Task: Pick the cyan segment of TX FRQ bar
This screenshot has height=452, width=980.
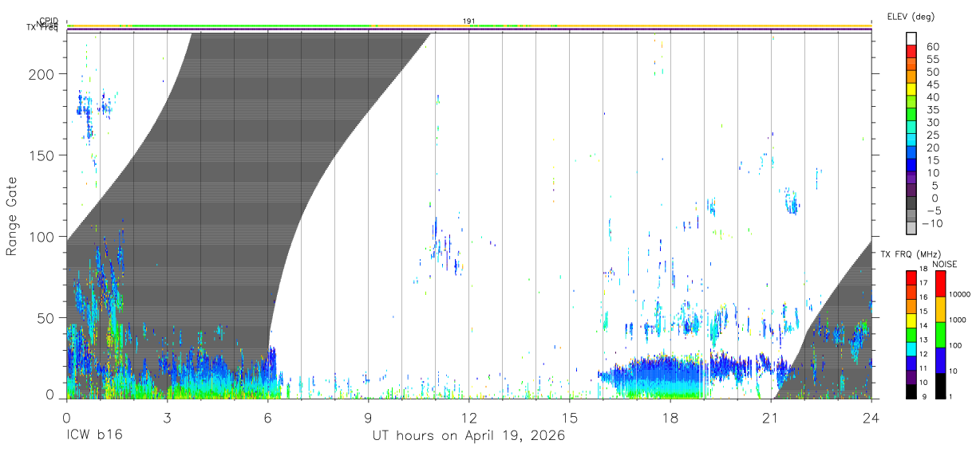Action: coord(911,348)
